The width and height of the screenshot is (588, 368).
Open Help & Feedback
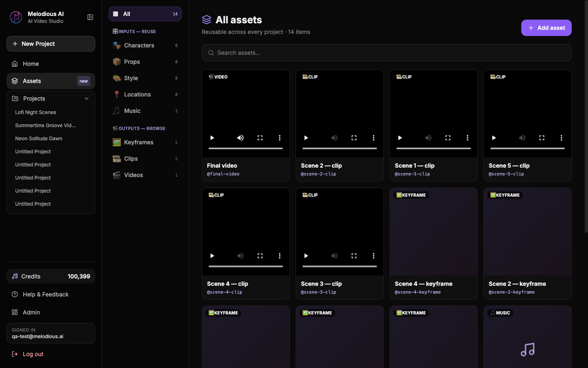click(51, 294)
